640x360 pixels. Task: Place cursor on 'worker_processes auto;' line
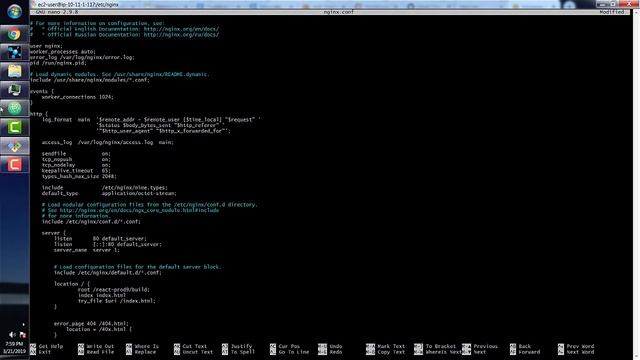point(62,52)
